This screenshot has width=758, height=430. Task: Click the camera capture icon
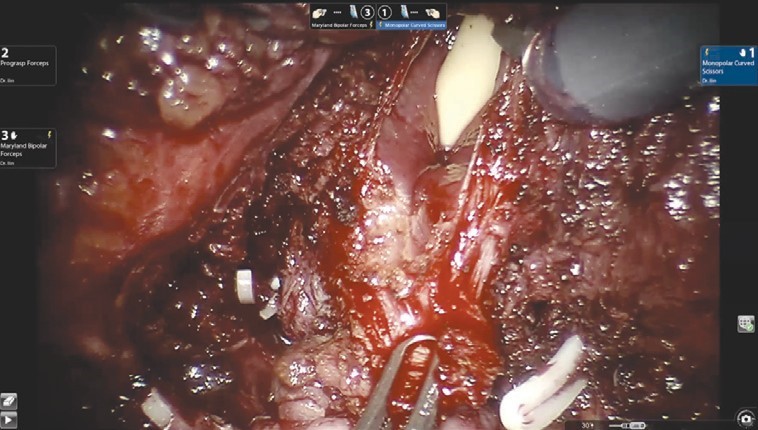(746, 418)
